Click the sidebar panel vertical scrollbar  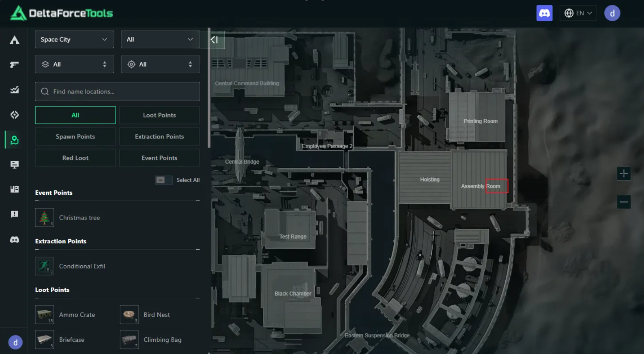pyautogui.click(x=209, y=89)
